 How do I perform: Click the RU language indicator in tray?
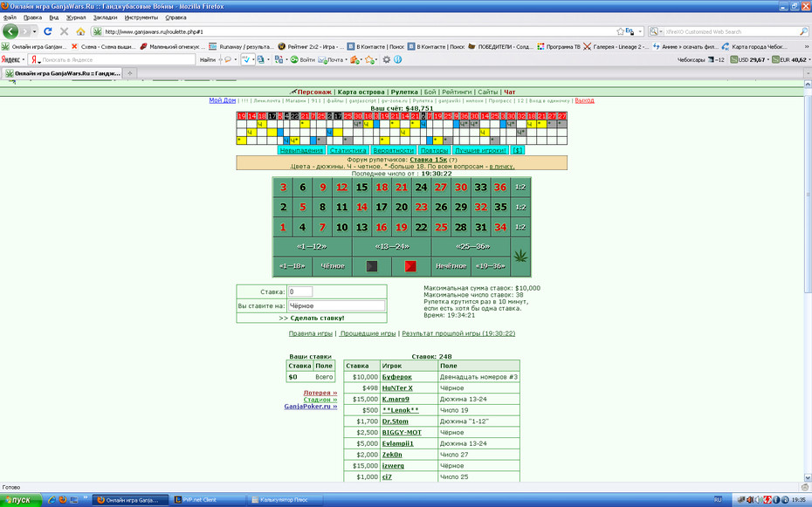pyautogui.click(x=717, y=500)
